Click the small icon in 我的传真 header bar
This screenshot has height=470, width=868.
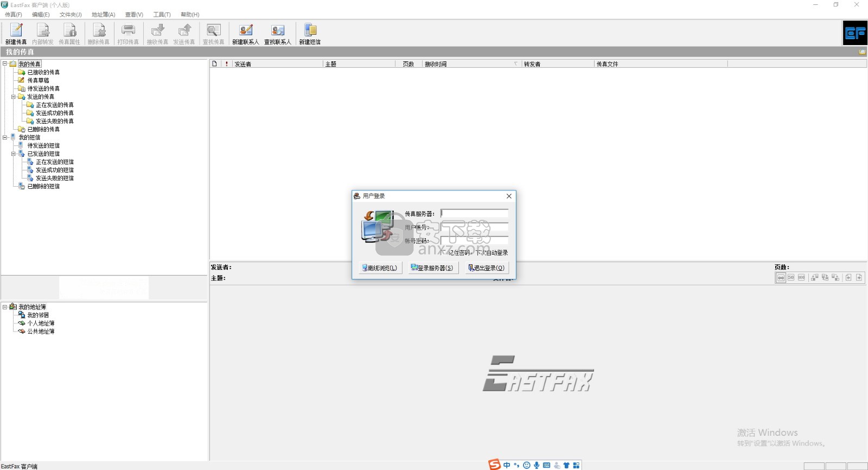pos(862,52)
